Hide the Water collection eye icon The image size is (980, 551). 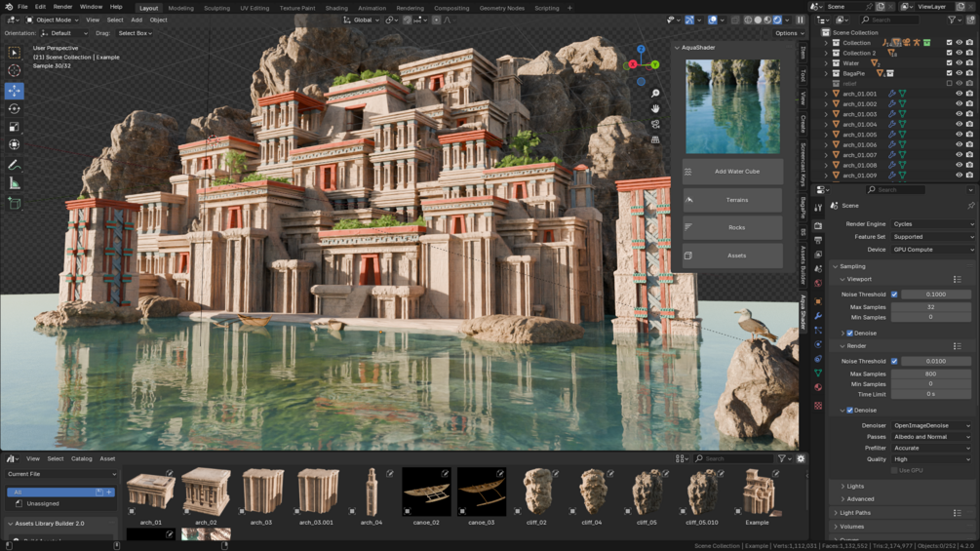(960, 63)
